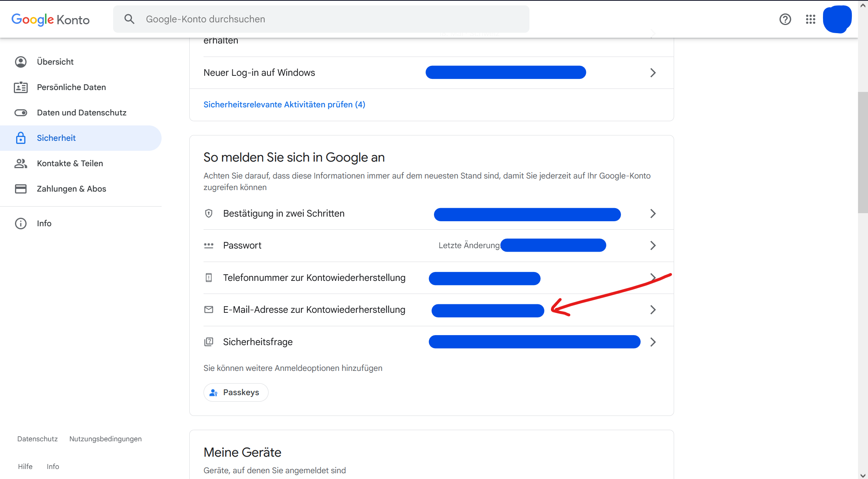Open Zahlungen & Abos in the sidebar

tap(71, 189)
